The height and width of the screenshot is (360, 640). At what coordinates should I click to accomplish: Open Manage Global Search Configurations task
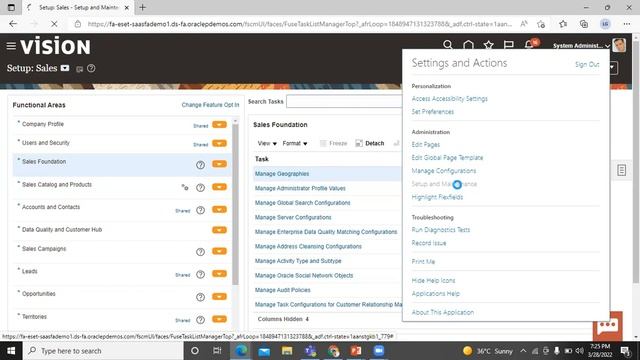coord(302,203)
